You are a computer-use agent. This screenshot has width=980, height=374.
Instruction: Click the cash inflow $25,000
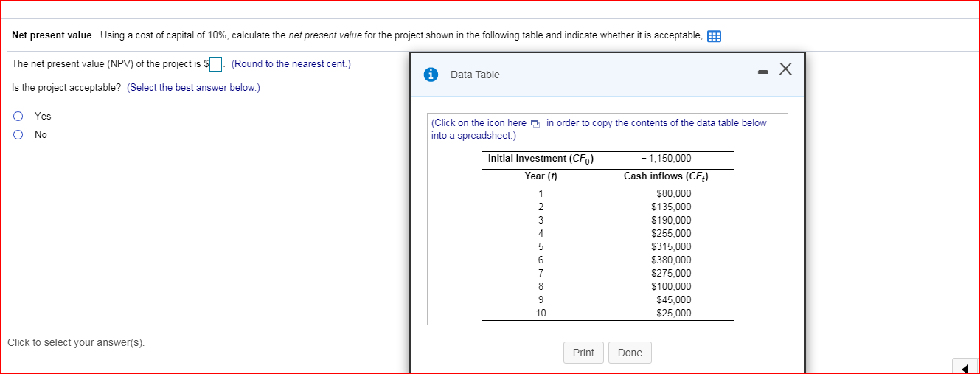[x=673, y=314]
